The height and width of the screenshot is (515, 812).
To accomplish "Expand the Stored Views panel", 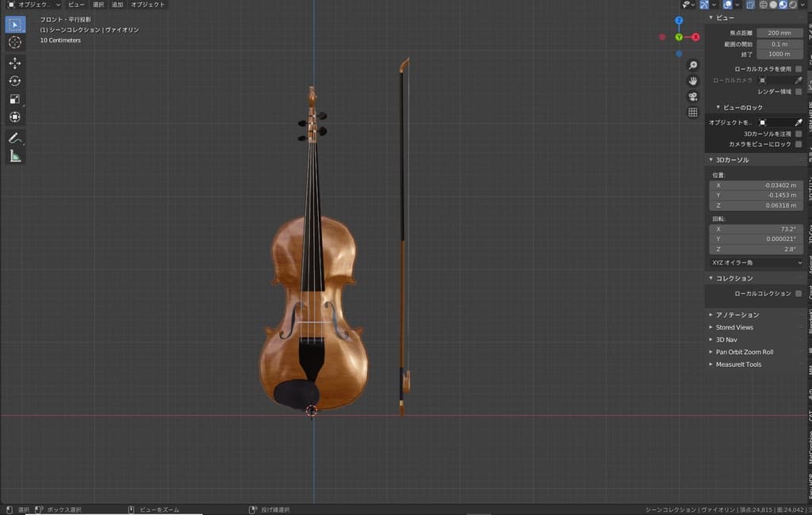I will click(x=734, y=327).
